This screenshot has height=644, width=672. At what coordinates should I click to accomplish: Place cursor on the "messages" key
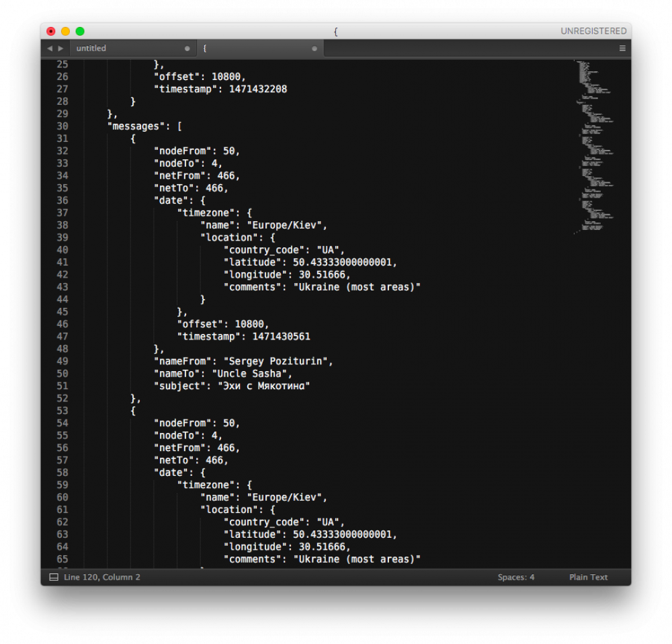pos(136,126)
